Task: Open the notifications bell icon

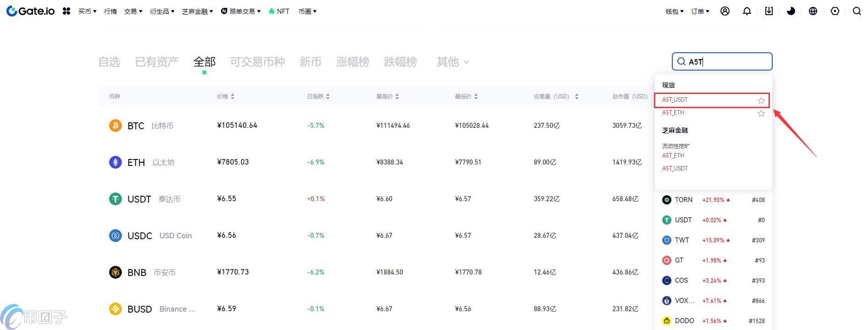Action: coord(747,11)
